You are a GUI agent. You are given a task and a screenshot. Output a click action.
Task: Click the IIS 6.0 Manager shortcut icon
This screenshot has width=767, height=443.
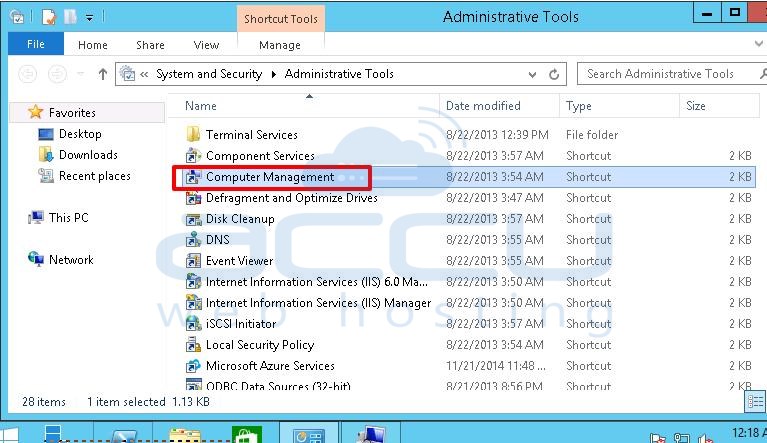point(193,282)
